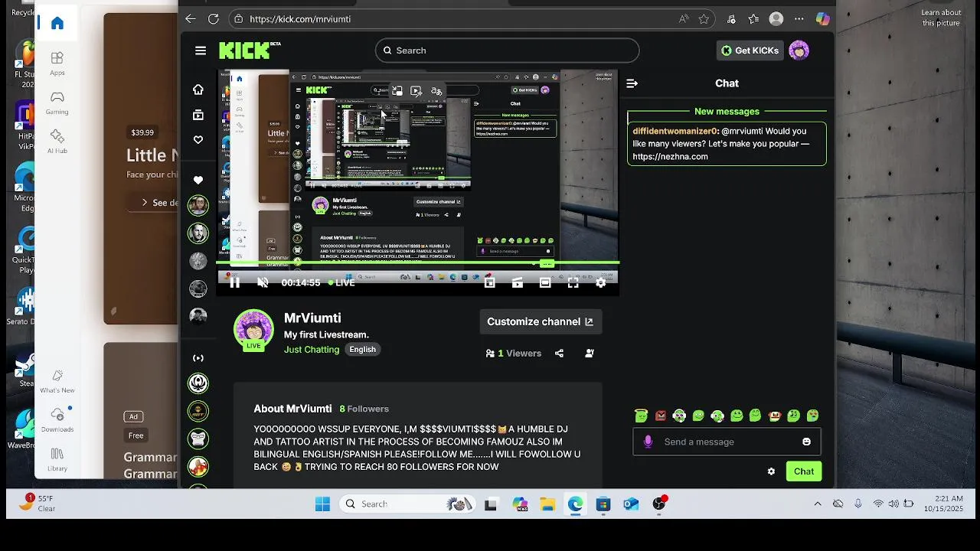This screenshot has width=980, height=551.
Task: Open Windows Start menu
Action: (x=322, y=504)
